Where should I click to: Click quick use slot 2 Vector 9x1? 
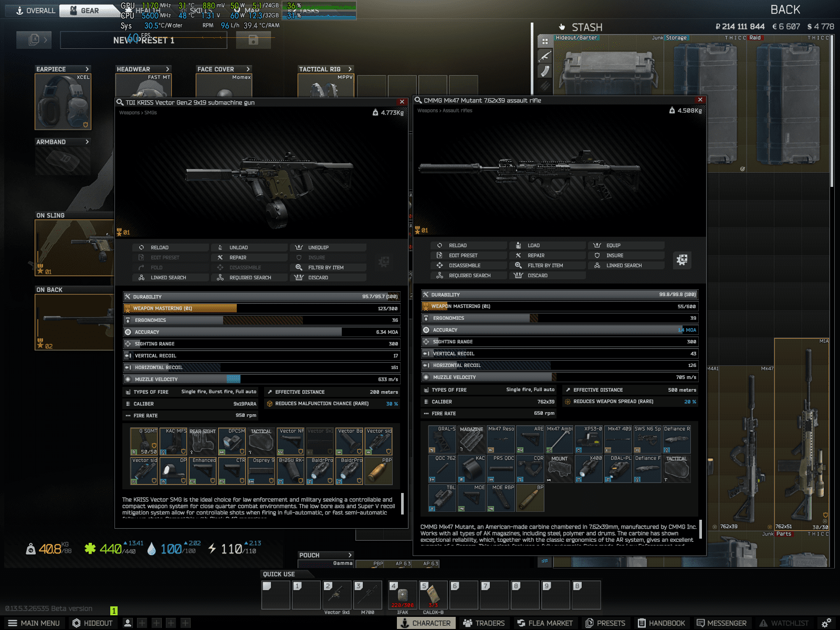pyautogui.click(x=337, y=594)
